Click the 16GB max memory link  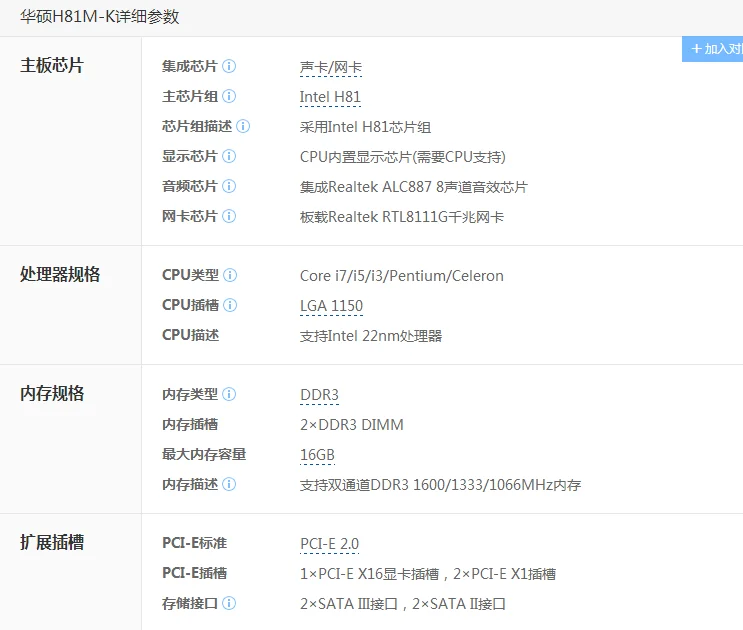coord(317,455)
